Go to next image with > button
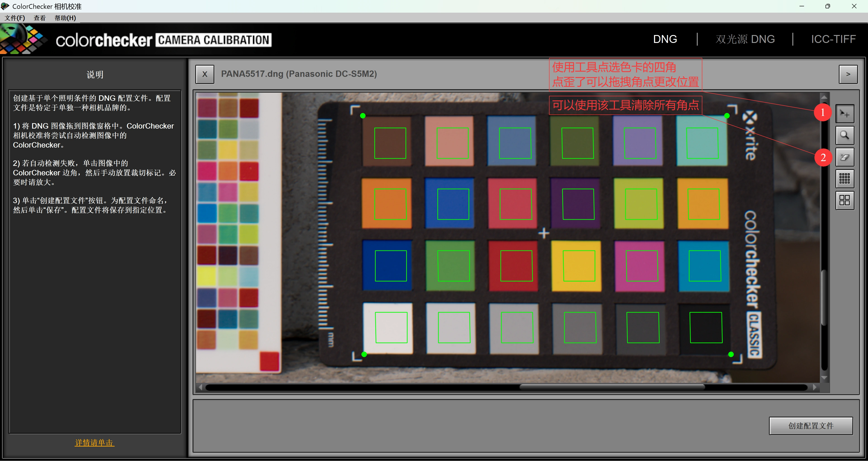868x461 pixels. (x=848, y=74)
